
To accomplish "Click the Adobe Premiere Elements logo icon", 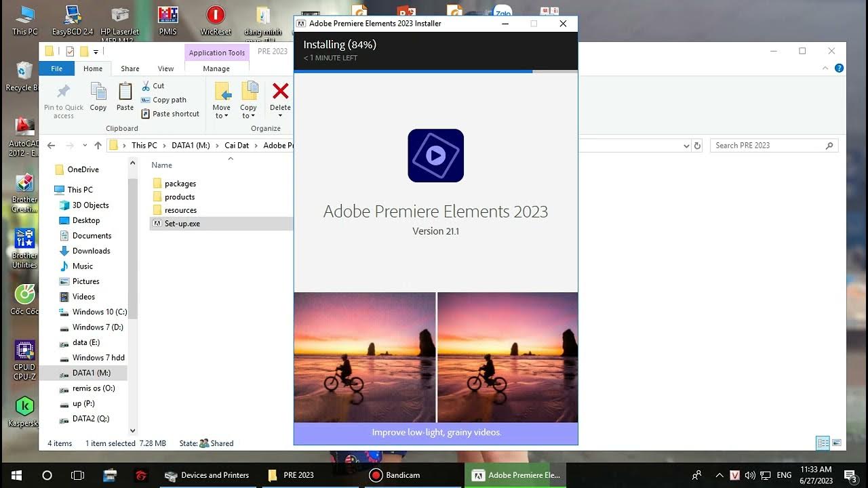I will point(435,155).
